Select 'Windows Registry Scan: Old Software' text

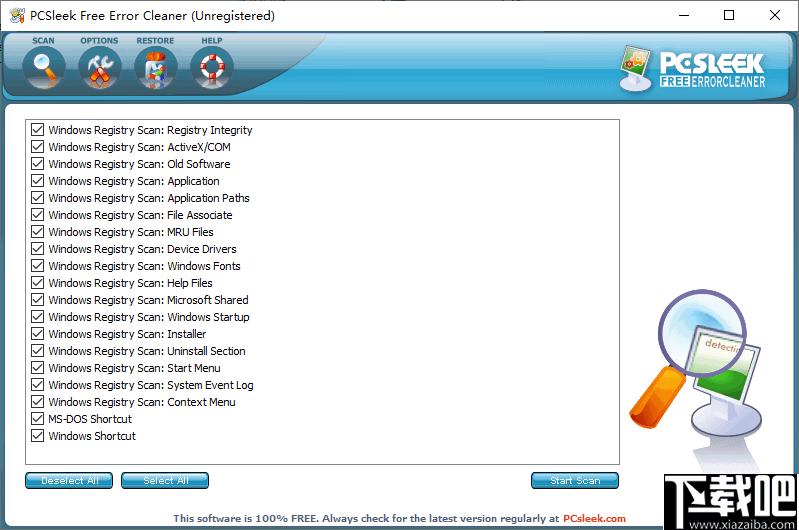click(140, 164)
